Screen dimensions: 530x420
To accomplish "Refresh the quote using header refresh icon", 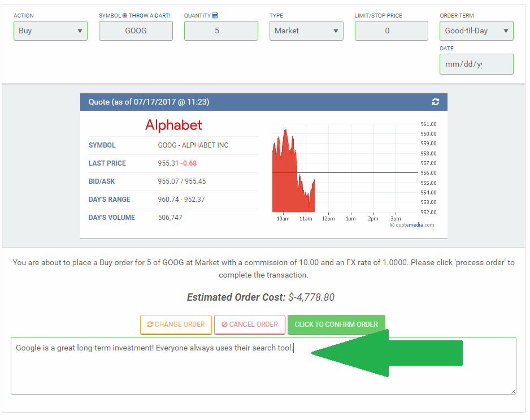I will pyautogui.click(x=435, y=102).
